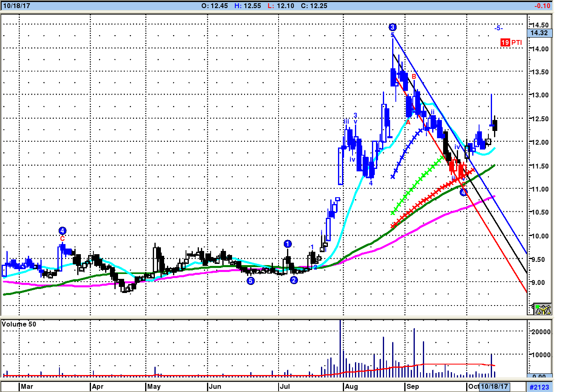Select the circled wave 2 marker in July
This screenshot has width=566, height=392.
[294, 280]
